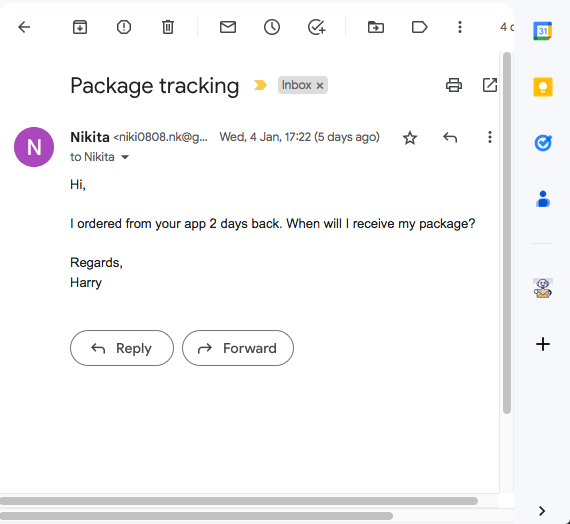Open the message's three-dot More menu
The width and height of the screenshot is (570, 524).
(490, 137)
